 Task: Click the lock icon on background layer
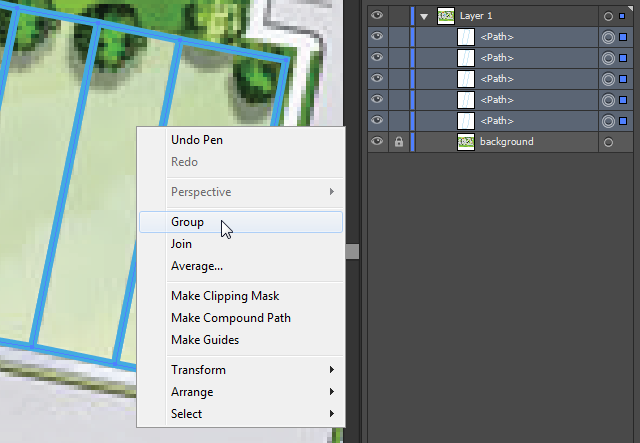[x=399, y=142]
